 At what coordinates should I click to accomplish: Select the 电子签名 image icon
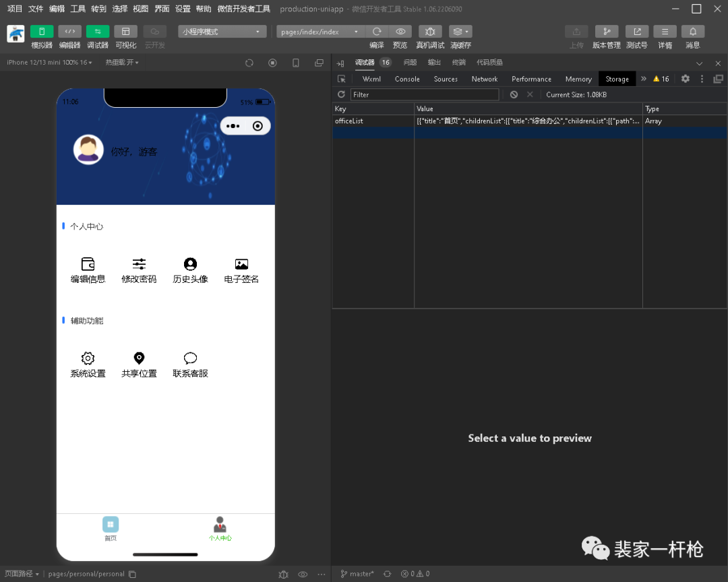[241, 264]
